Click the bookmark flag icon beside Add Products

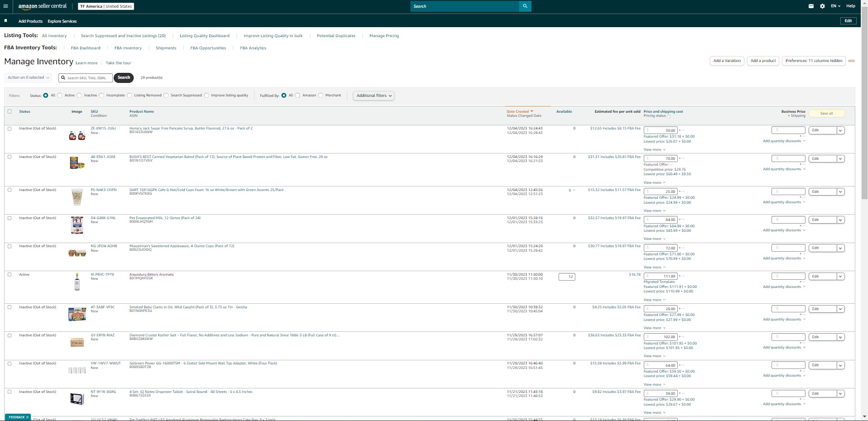(x=5, y=21)
